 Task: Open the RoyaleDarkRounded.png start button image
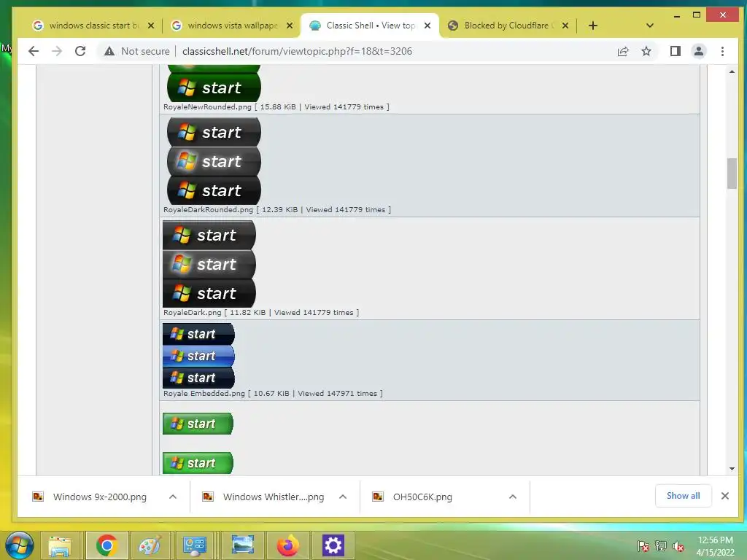pyautogui.click(x=214, y=161)
